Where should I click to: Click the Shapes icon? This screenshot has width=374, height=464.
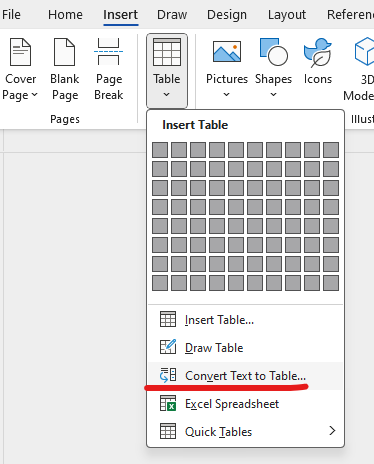273,52
